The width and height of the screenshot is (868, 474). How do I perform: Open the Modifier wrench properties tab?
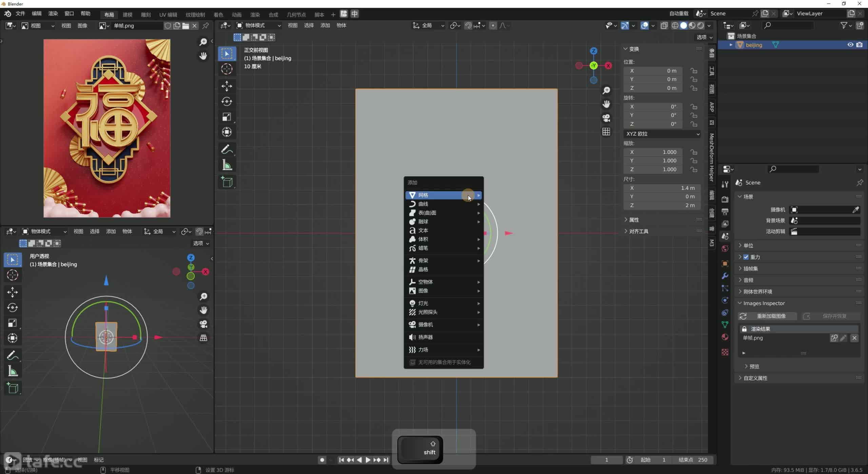coord(725,276)
